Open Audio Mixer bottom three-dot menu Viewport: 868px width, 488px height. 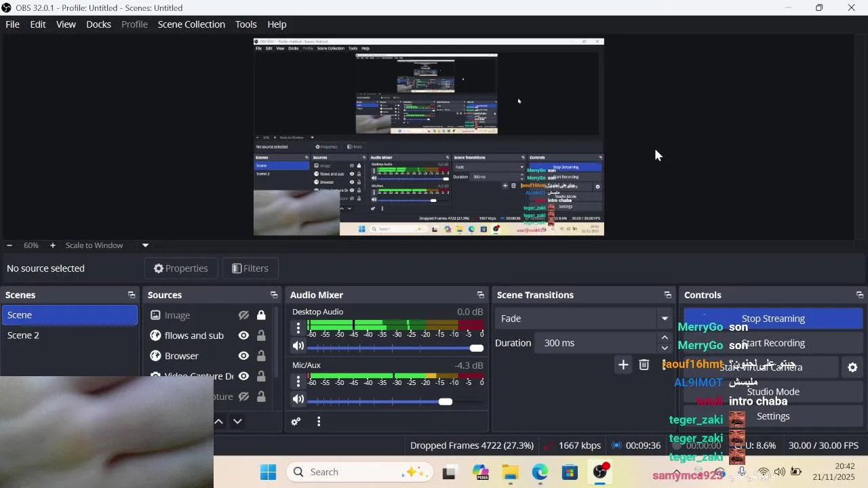319,422
